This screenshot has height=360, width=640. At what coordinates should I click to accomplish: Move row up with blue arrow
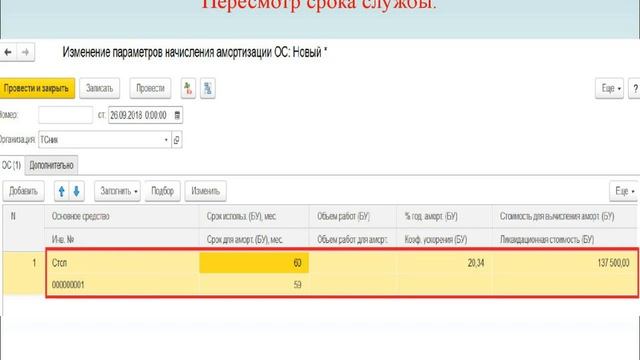click(62, 191)
